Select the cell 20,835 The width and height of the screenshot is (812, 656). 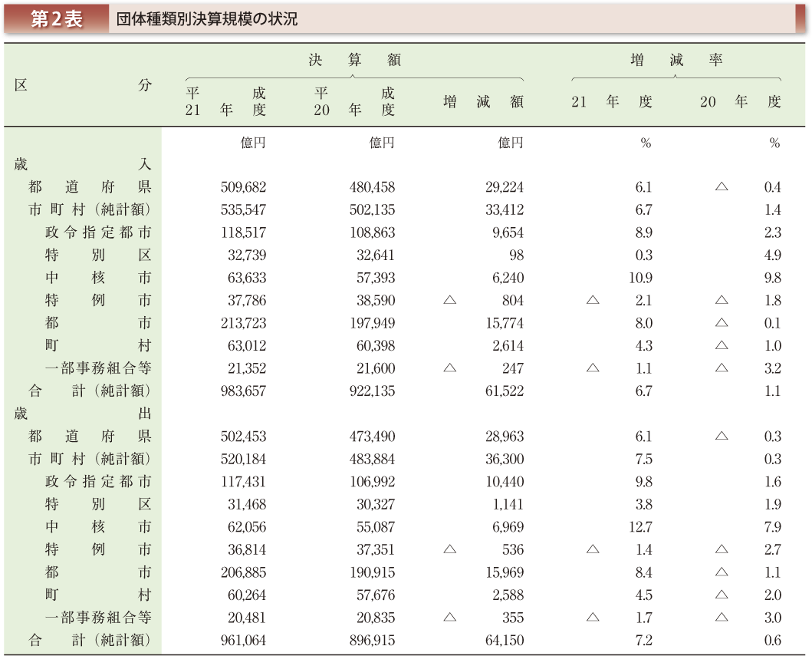[x=376, y=618]
